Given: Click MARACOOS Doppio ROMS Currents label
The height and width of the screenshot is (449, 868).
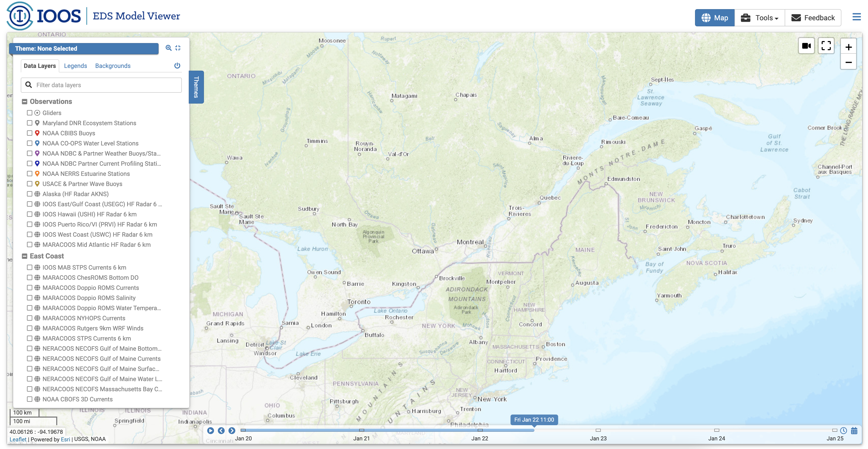Looking at the screenshot, I should tap(91, 288).
